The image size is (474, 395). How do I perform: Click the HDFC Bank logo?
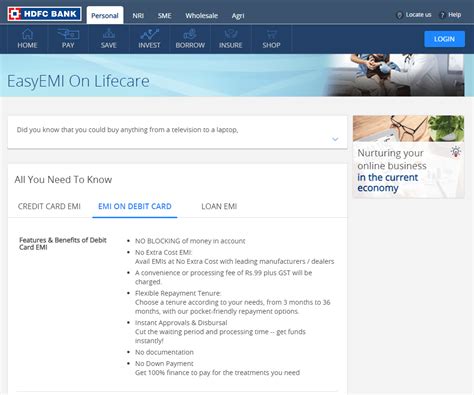pos(44,14)
